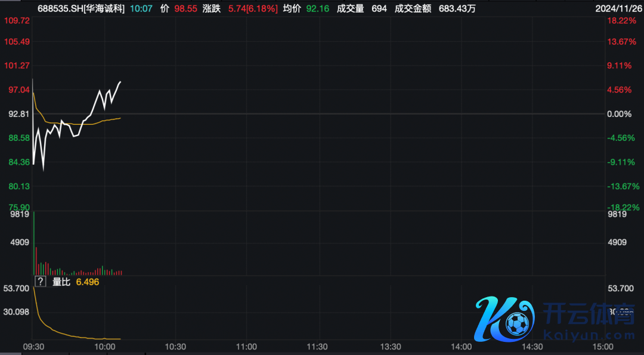Click the 109.72 top price axis label

tap(17, 20)
